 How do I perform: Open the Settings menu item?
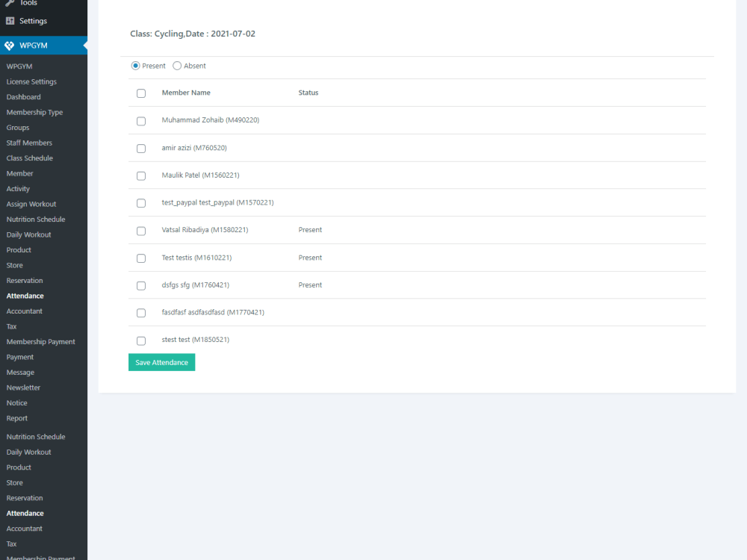pyautogui.click(x=33, y=21)
